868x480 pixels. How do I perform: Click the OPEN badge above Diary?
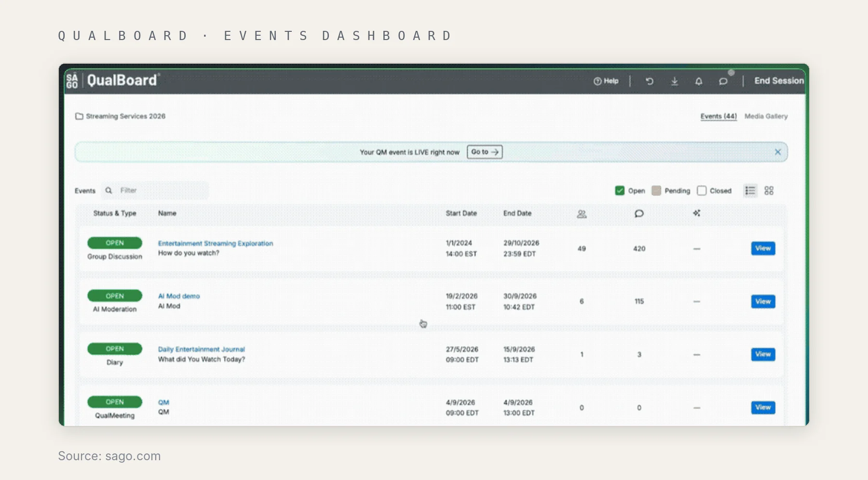coord(115,349)
